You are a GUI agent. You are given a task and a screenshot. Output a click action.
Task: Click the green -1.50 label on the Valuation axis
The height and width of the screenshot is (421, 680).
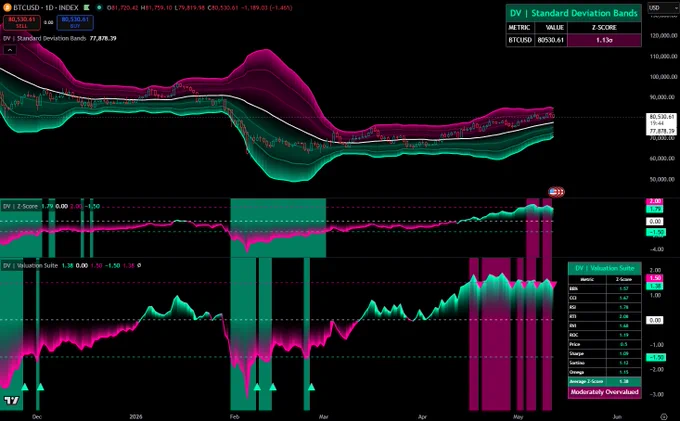(656, 357)
